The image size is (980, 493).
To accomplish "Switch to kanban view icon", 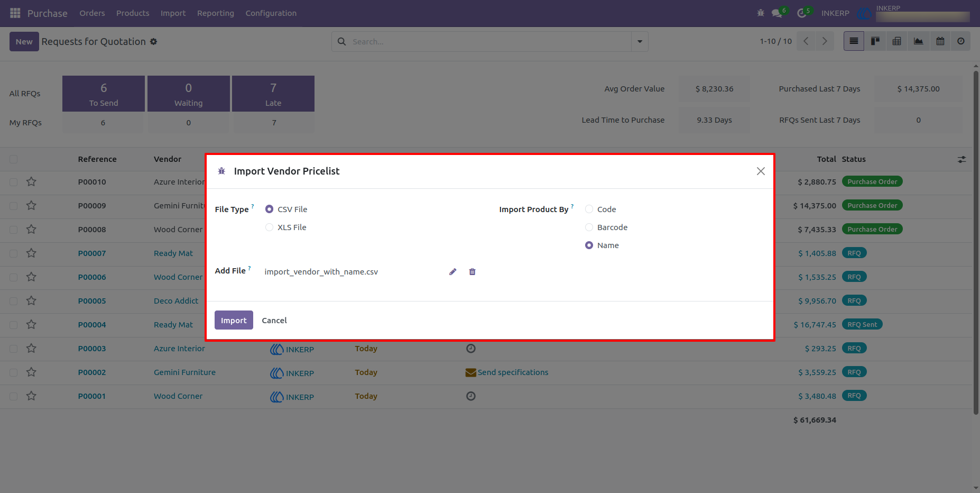I will pos(875,41).
